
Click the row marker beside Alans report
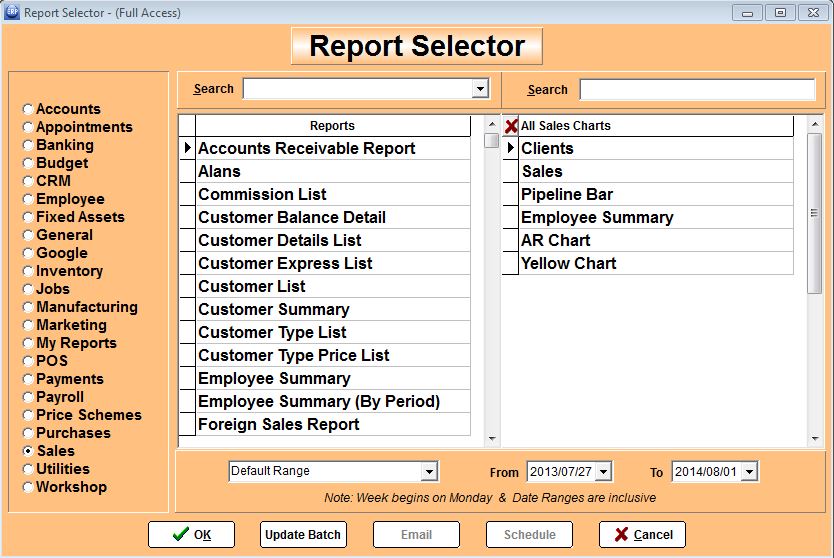click(x=187, y=171)
